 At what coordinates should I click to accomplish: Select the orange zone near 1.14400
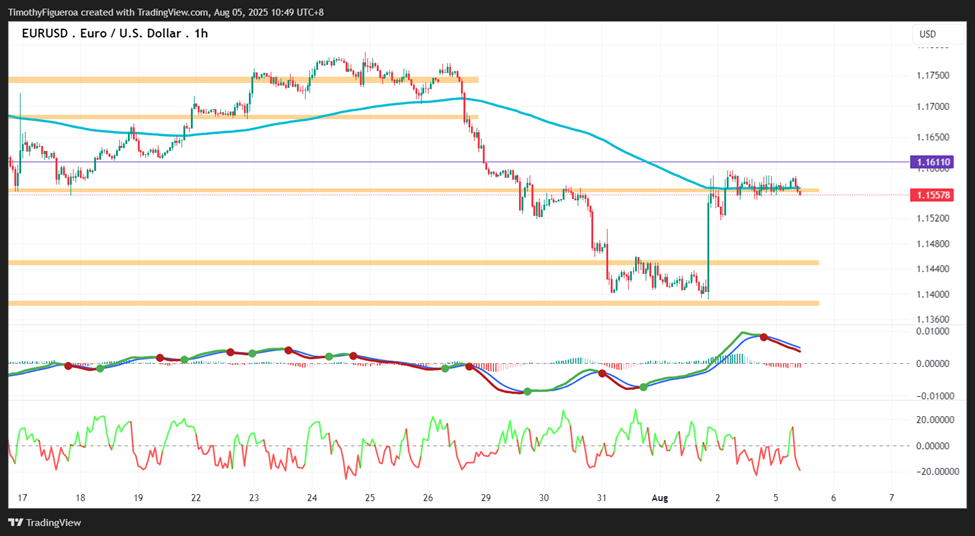tap(413, 263)
